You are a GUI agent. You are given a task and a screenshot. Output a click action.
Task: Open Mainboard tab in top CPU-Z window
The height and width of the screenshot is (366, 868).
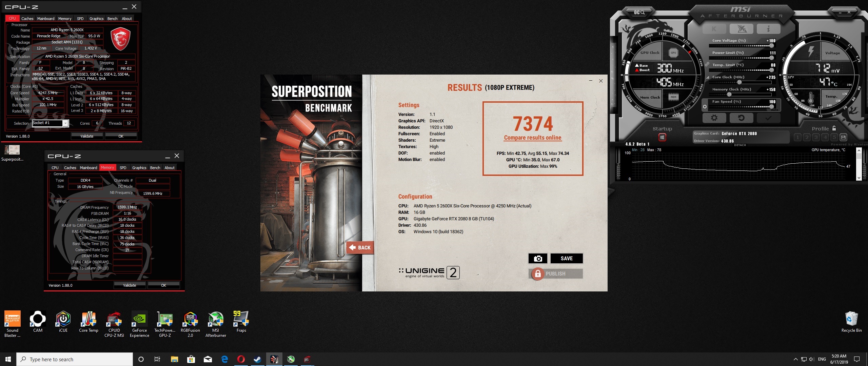[x=46, y=19]
